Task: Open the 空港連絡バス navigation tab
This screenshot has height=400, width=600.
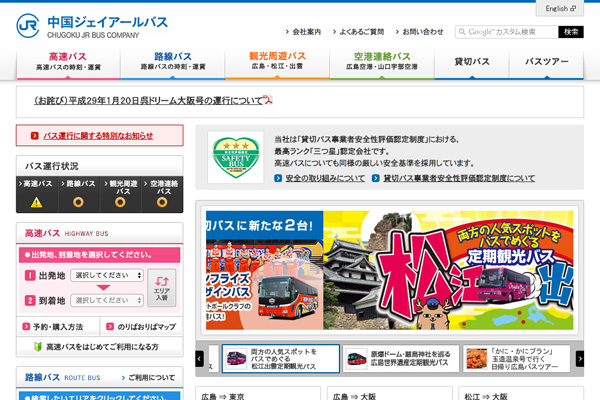Action: point(382,63)
